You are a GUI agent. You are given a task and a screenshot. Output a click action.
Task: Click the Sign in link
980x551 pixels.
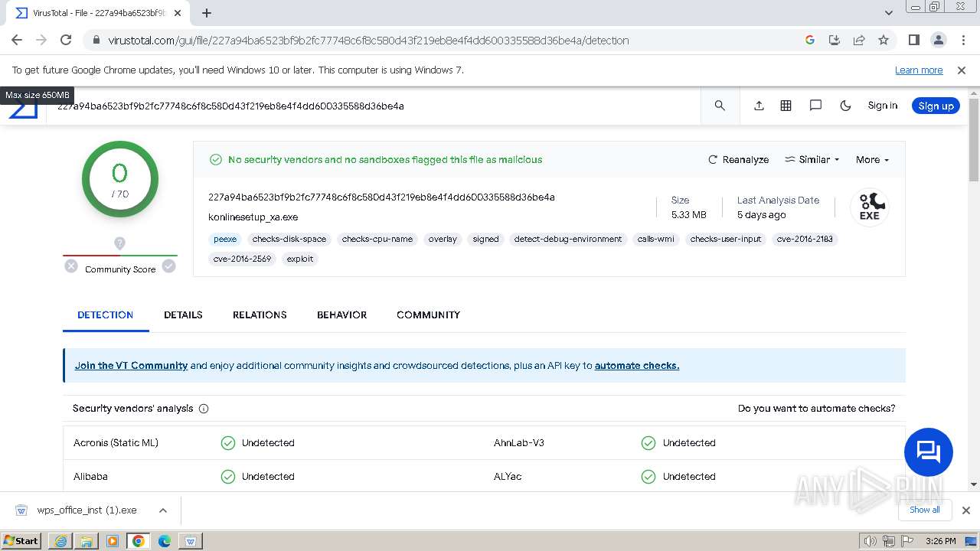tap(882, 106)
